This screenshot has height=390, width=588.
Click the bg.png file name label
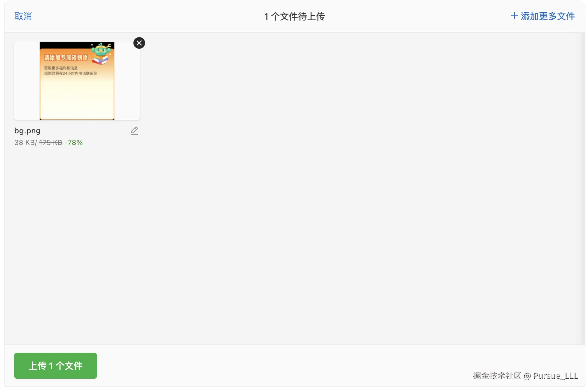27,131
